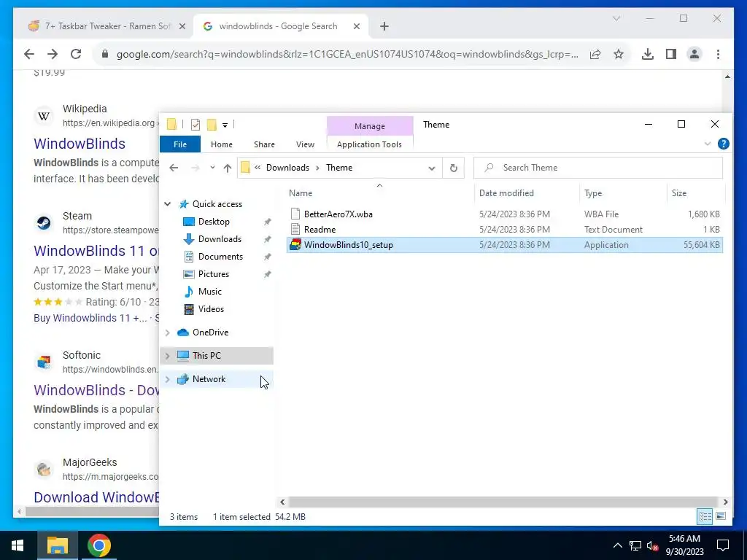
Task: Open the Home ribbon tab
Action: tap(222, 144)
